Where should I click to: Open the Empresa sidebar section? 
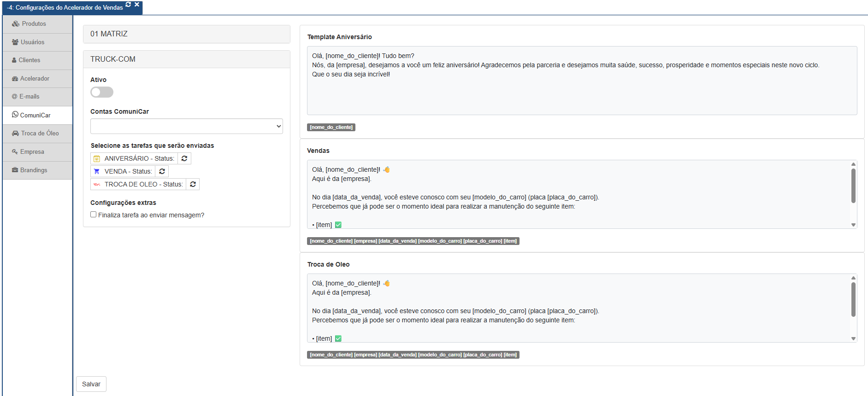click(x=37, y=152)
